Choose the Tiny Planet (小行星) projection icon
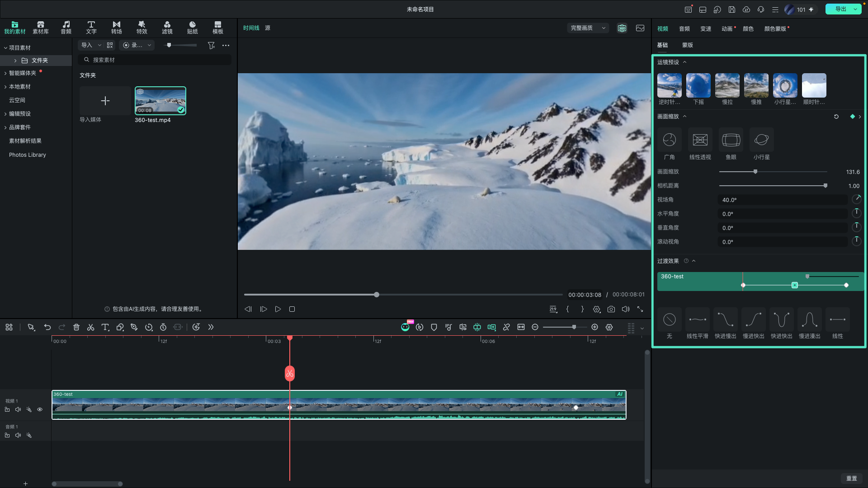The width and height of the screenshot is (868, 488). 761,140
